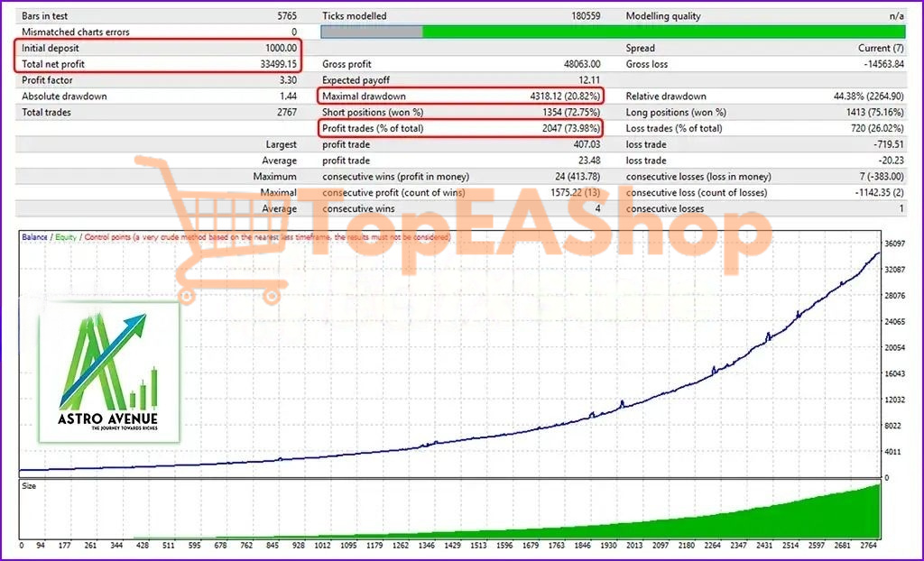Click the Total trades value 2767
The height and width of the screenshot is (561, 924).
[x=283, y=113]
